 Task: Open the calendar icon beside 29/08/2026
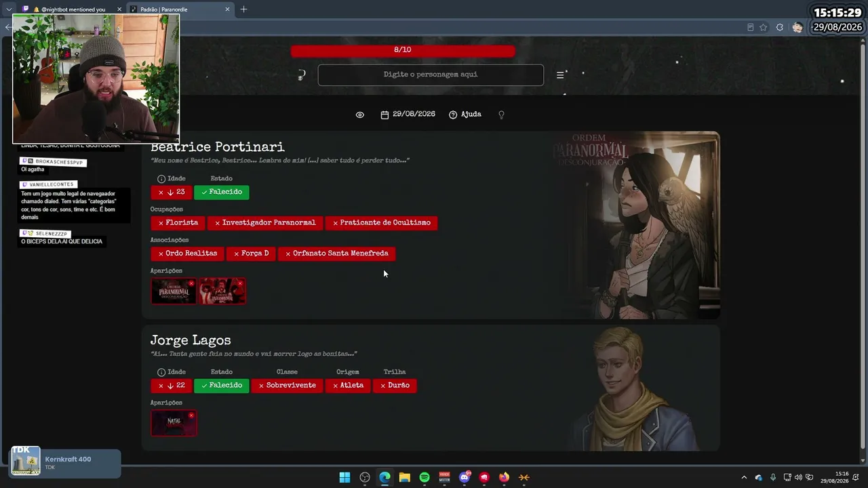coord(384,115)
